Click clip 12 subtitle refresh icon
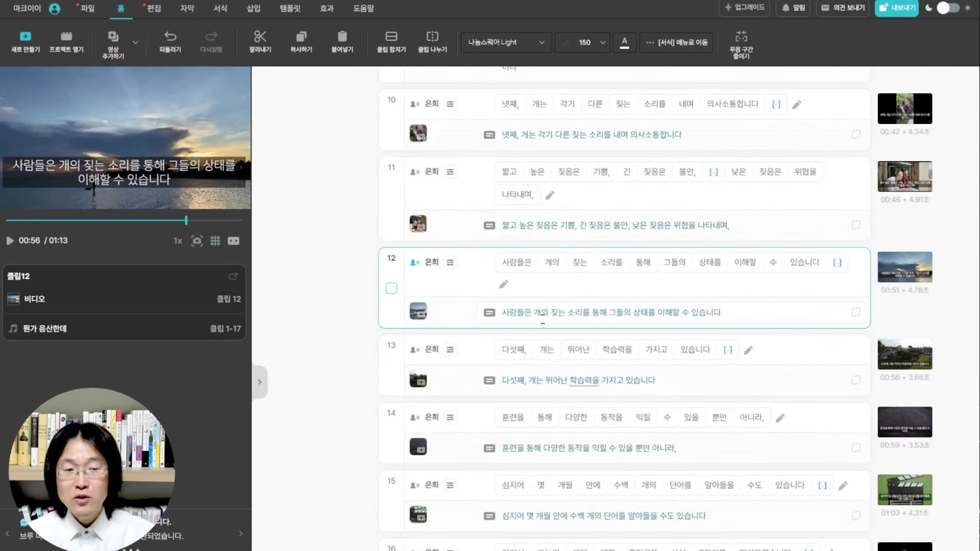Image resolution: width=980 pixels, height=551 pixels. (x=856, y=312)
